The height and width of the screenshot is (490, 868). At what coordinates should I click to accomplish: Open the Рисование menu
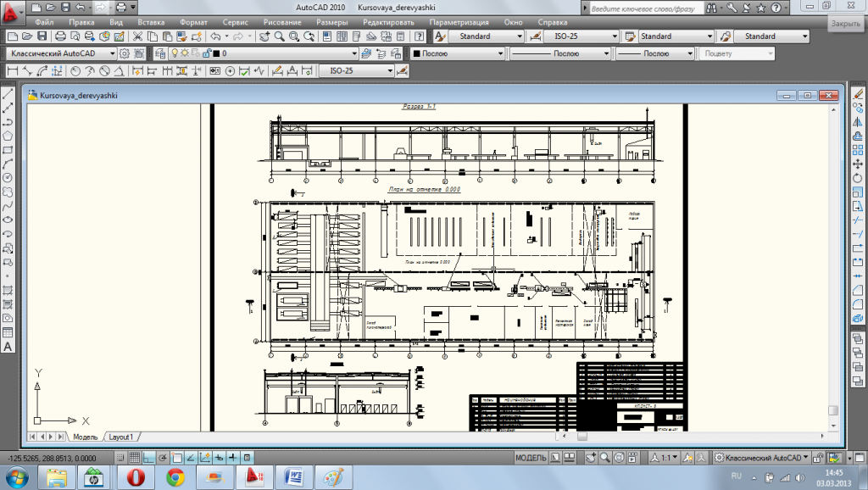(282, 23)
